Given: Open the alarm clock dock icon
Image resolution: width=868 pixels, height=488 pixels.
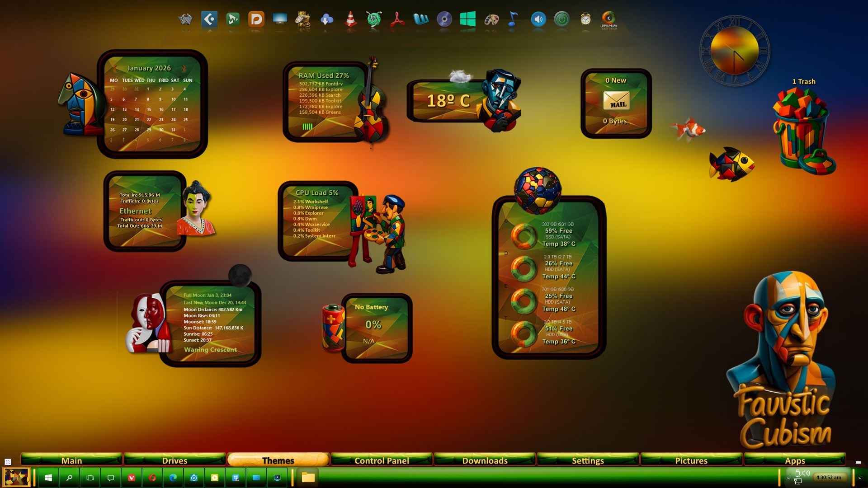Looking at the screenshot, I should [585, 19].
